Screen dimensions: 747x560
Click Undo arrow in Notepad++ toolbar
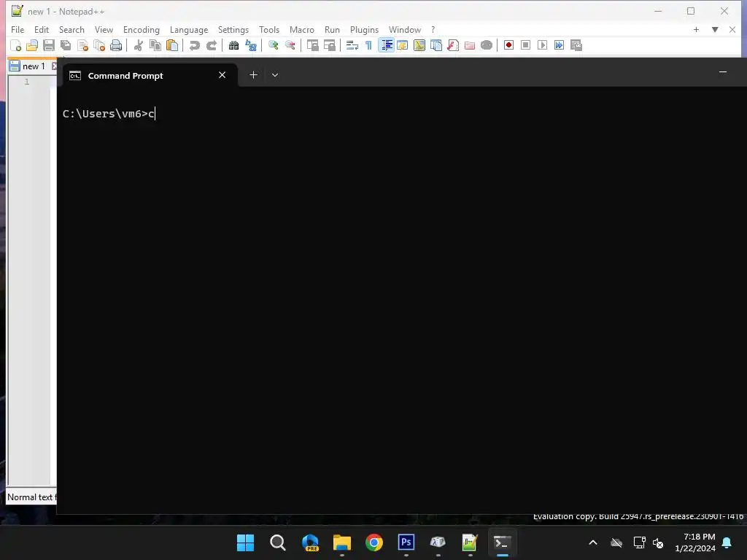[x=194, y=45]
